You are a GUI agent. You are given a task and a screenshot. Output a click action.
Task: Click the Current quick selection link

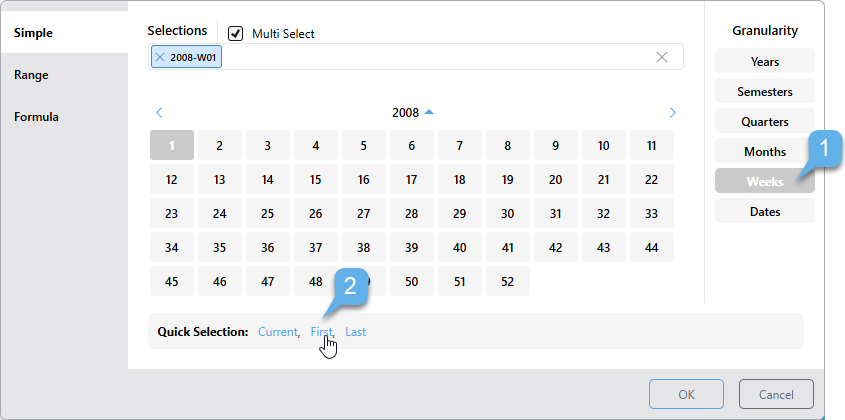[x=277, y=332]
